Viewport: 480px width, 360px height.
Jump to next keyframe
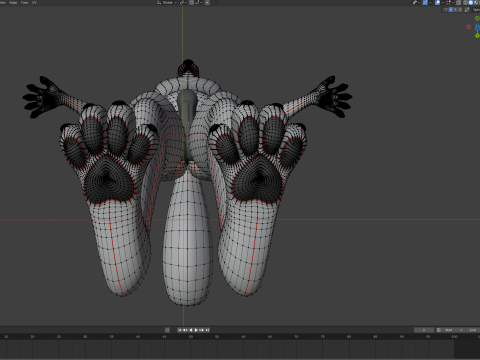click(201, 330)
